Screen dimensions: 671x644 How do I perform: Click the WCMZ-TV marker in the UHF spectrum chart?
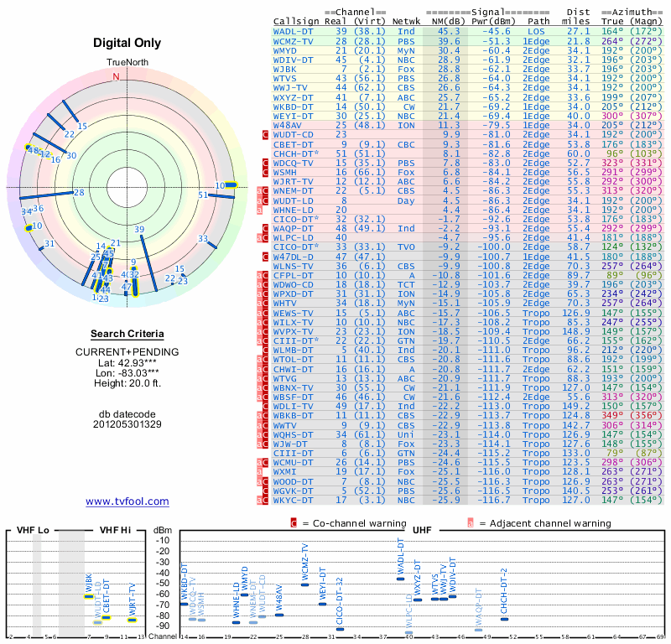[305, 584]
